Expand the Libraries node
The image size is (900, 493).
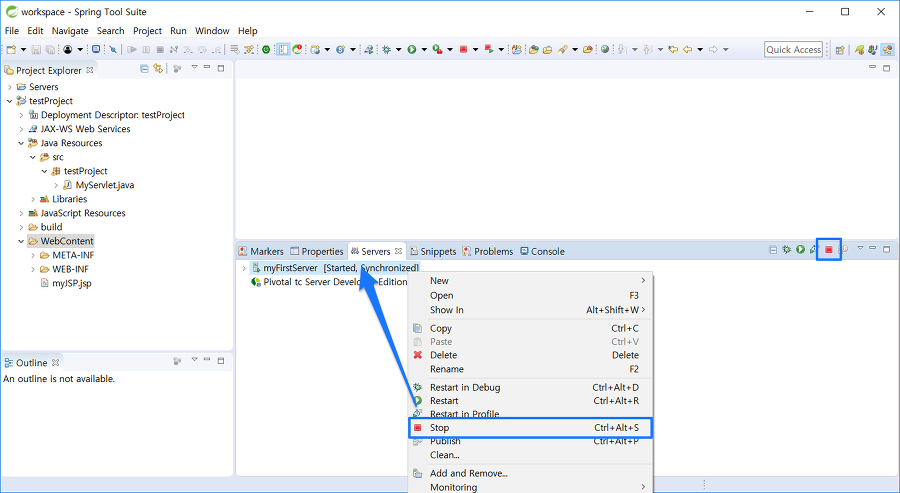pyautogui.click(x=33, y=199)
